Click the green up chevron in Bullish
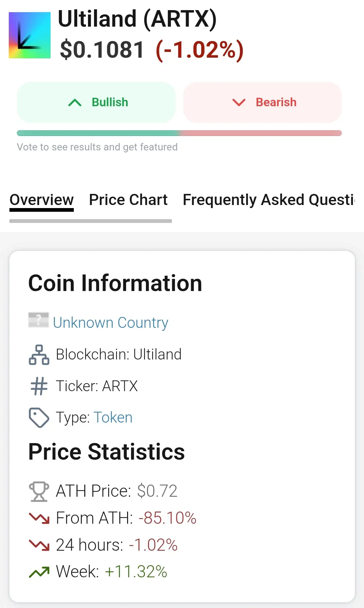This screenshot has width=364, height=608. 75,103
